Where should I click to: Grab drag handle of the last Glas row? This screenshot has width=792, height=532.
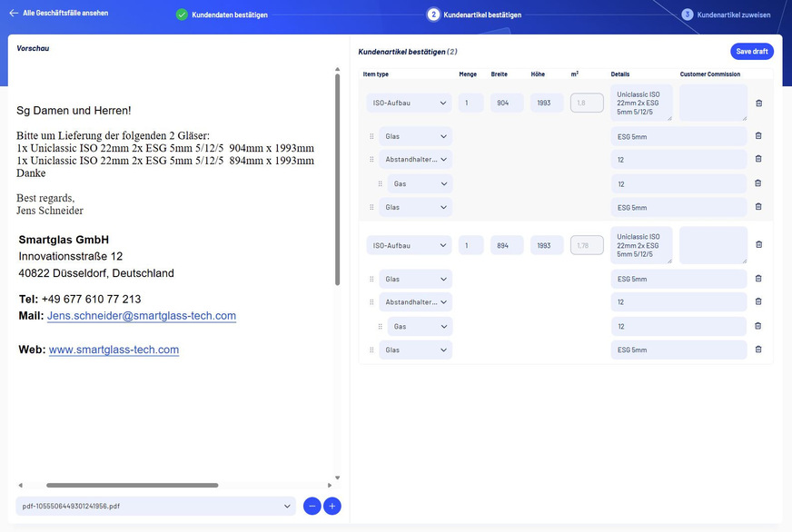tap(371, 350)
